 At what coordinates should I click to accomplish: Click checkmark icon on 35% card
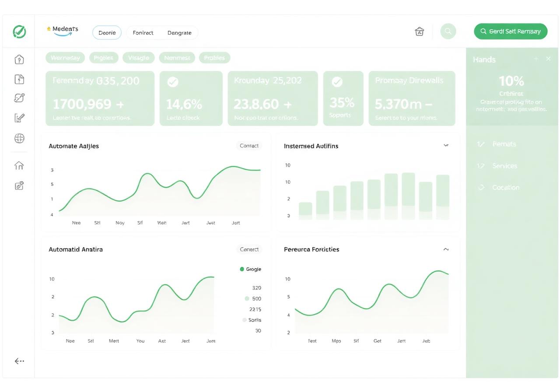337,82
